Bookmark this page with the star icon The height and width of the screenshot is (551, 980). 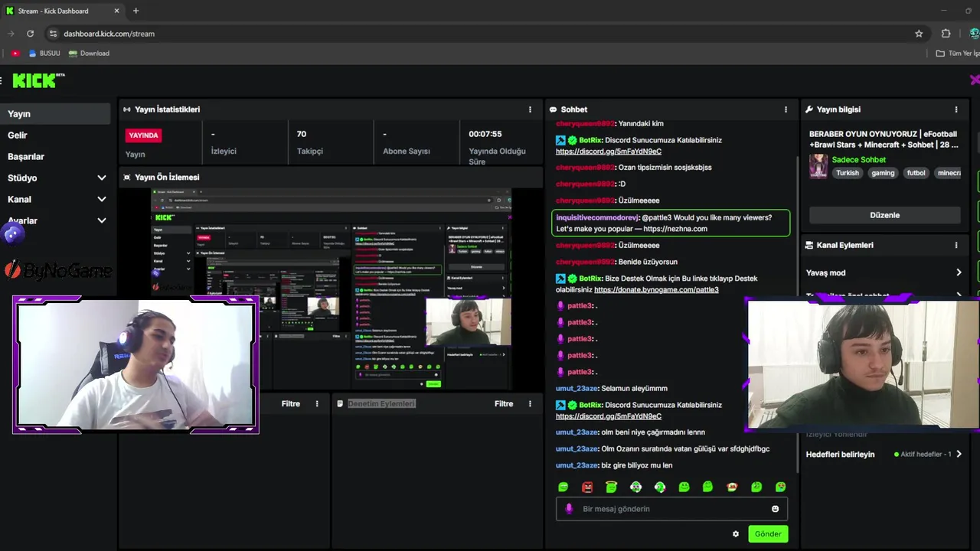[919, 34]
